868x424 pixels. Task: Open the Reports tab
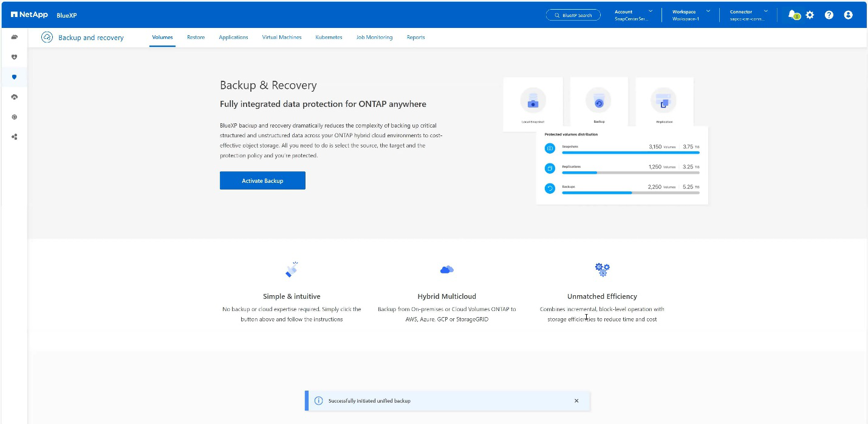[415, 37]
